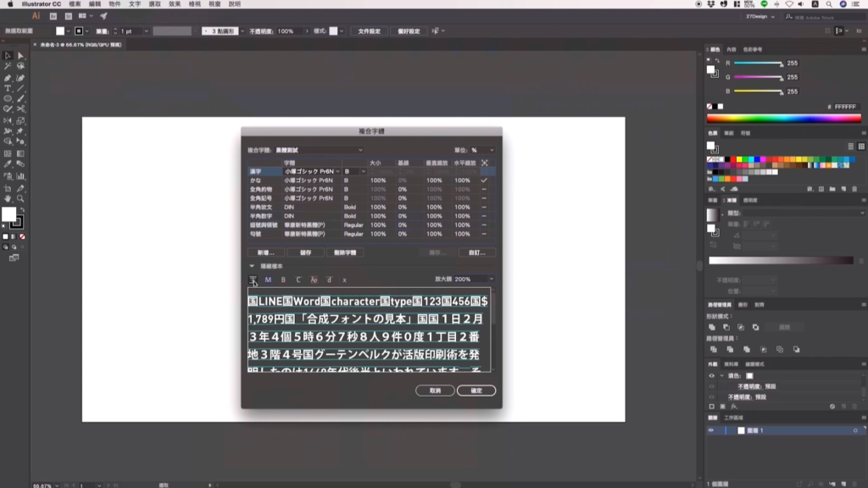Select the Type tool

pyautogui.click(x=8, y=88)
